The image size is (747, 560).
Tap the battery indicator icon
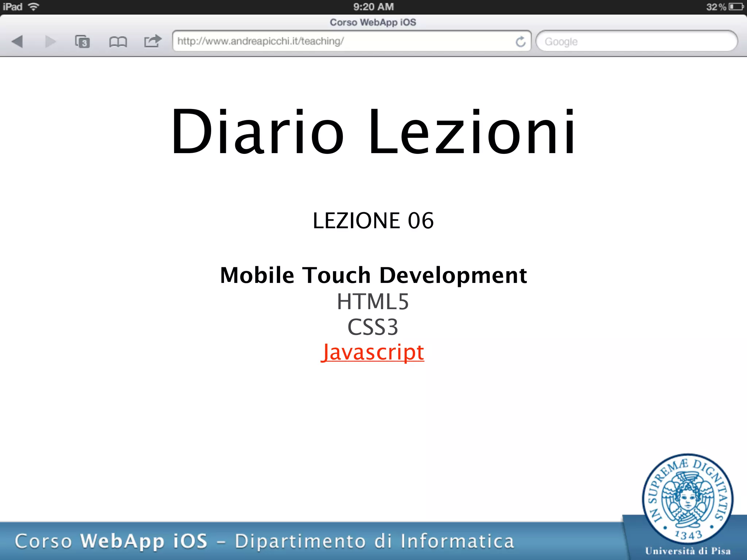pyautogui.click(x=736, y=7)
